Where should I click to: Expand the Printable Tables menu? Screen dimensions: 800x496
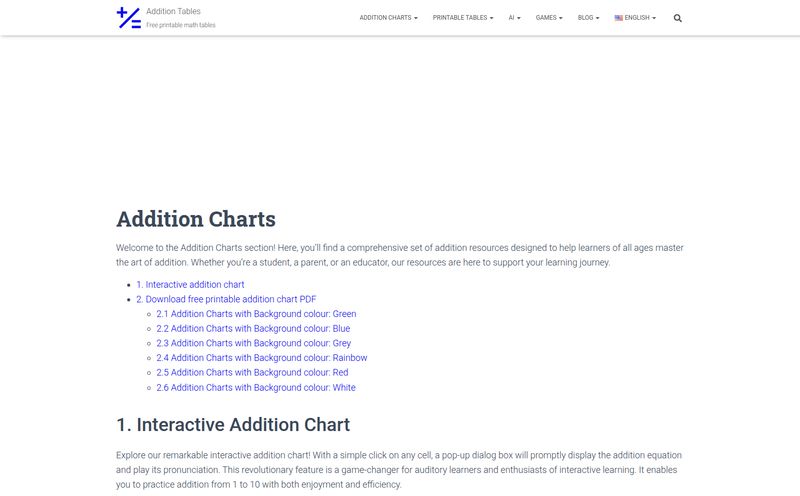[463, 18]
